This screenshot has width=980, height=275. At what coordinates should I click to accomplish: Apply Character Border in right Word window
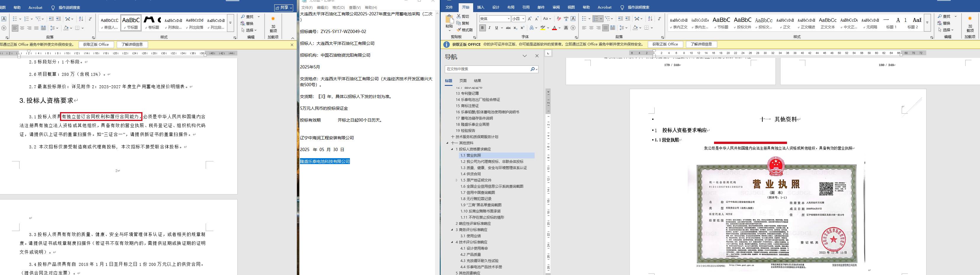pyautogui.click(x=573, y=19)
